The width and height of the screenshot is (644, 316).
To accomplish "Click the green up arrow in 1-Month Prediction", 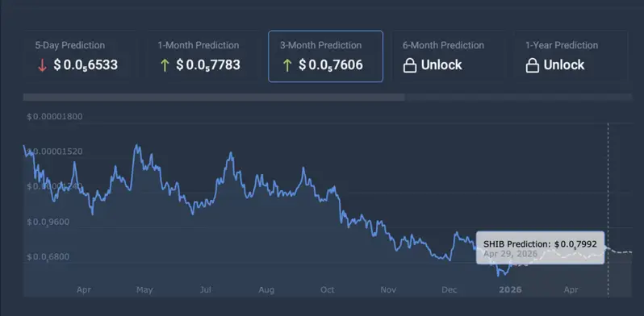I will (x=165, y=65).
